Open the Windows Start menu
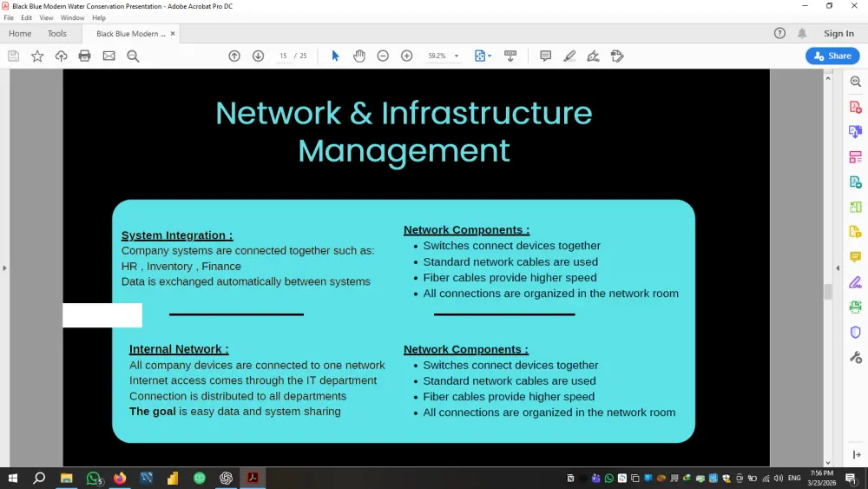 pyautogui.click(x=13, y=478)
